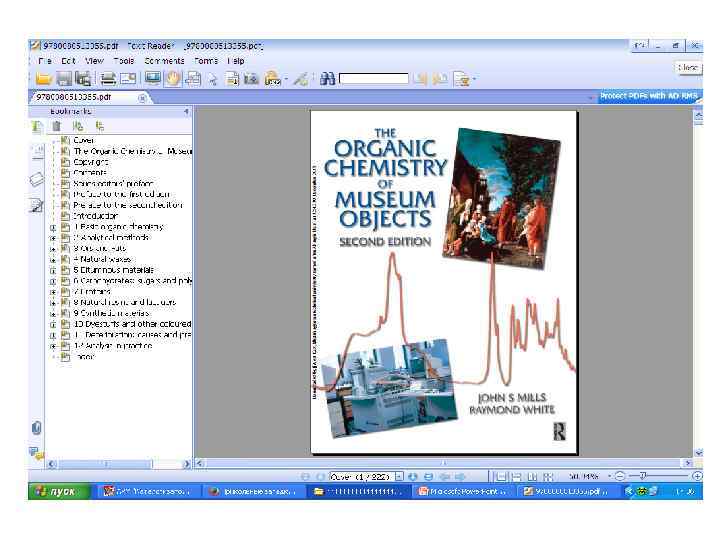This screenshot has width=720, height=540.
Task: Click the Print icon in toolbar
Action: (x=108, y=79)
